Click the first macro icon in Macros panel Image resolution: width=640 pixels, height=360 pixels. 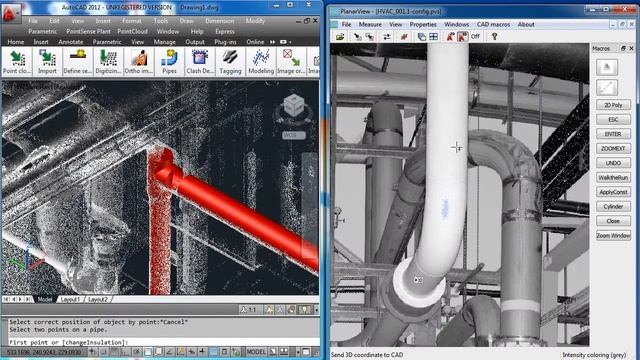607,67
